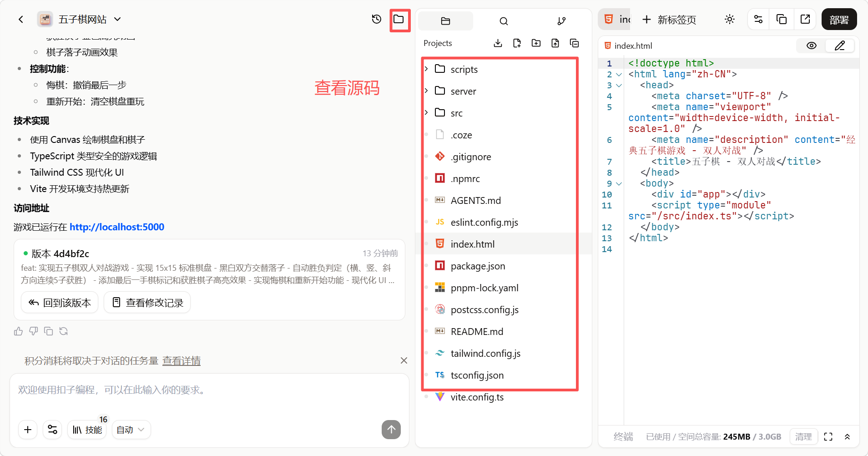This screenshot has width=868, height=456.
Task: Click 查看修改记录 button
Action: [x=147, y=303]
